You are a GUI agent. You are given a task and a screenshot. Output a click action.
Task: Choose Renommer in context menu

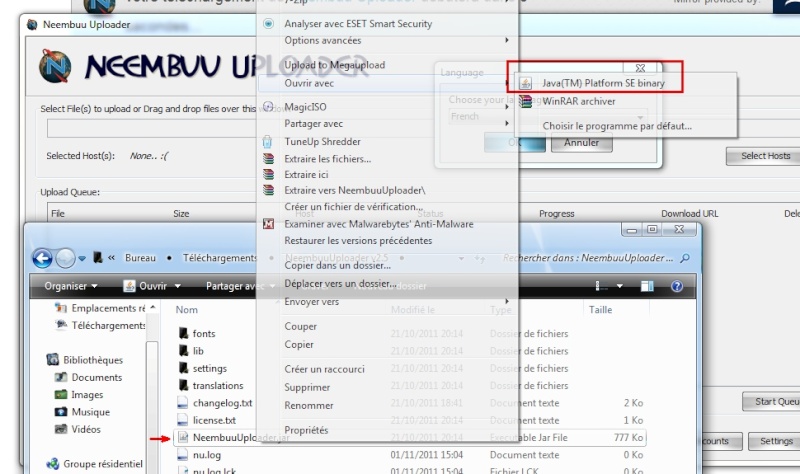309,405
